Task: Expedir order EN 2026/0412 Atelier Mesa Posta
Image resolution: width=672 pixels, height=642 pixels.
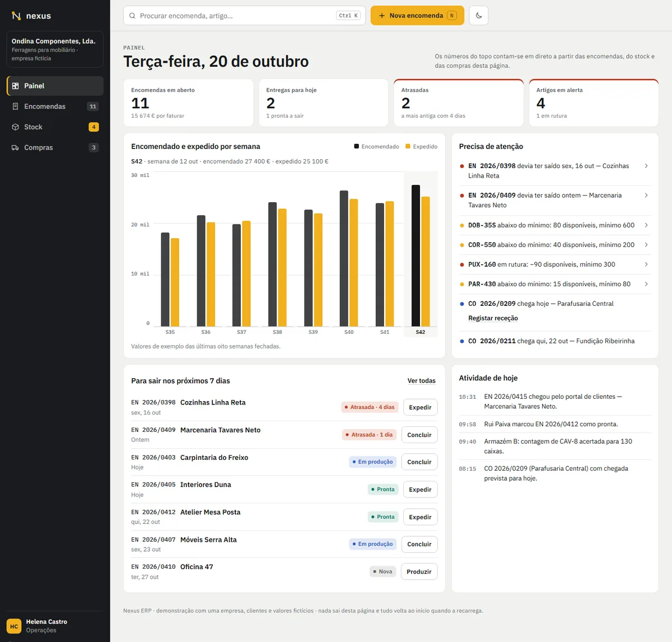Action: [x=420, y=517]
